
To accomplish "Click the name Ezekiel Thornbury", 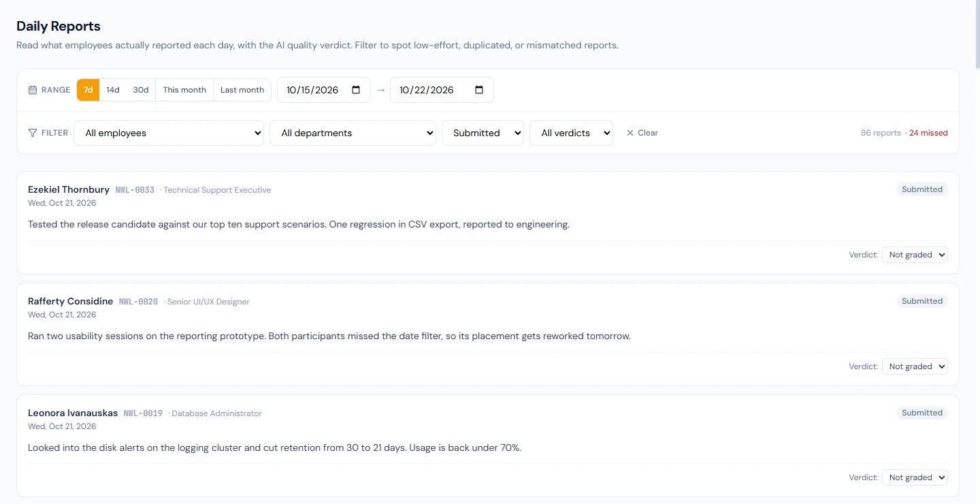I will click(69, 189).
